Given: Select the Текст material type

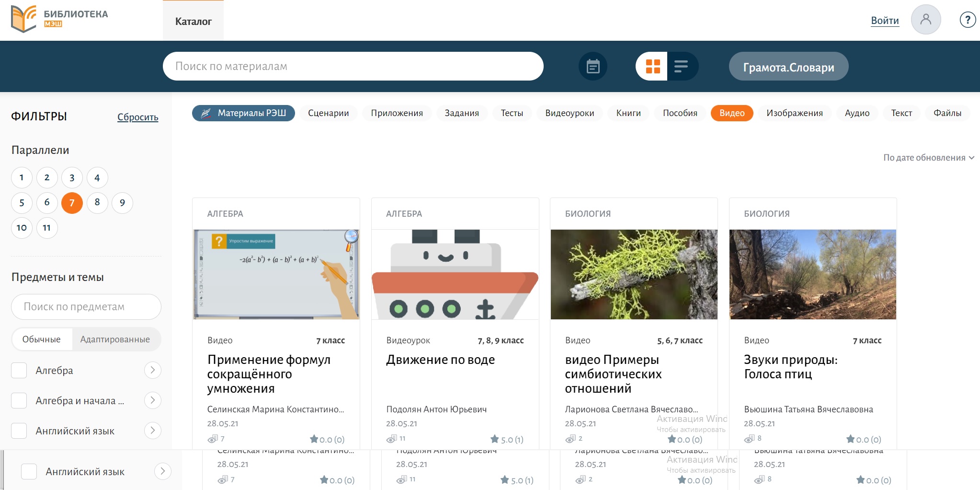Looking at the screenshot, I should click(901, 113).
